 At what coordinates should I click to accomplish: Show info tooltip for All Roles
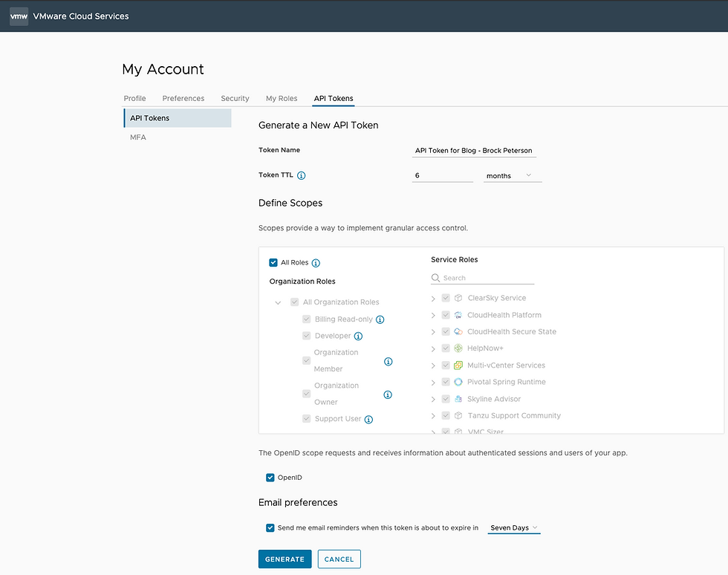[x=316, y=263]
